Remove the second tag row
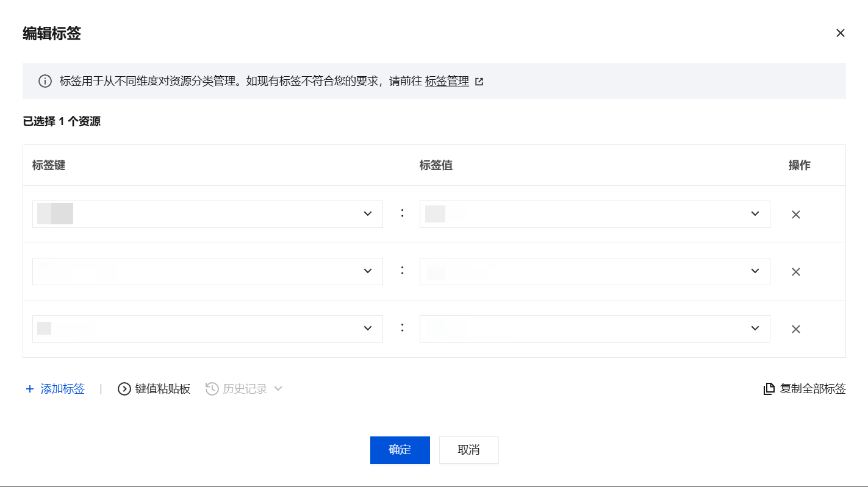The width and height of the screenshot is (868, 487). 795,272
